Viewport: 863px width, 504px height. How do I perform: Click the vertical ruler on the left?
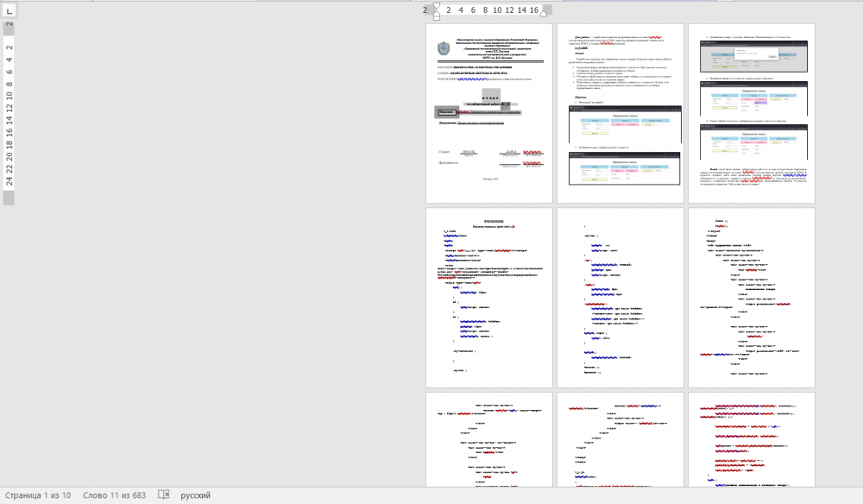[x=9, y=112]
